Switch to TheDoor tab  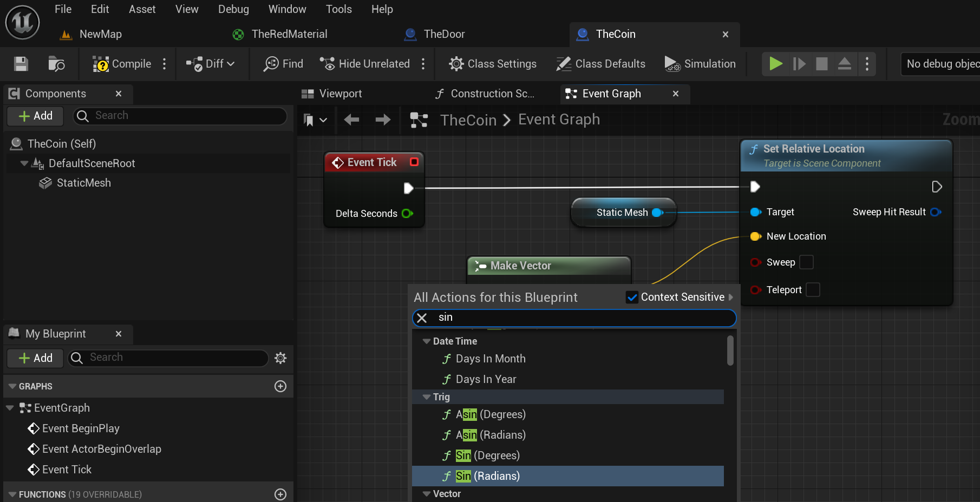[435, 34]
